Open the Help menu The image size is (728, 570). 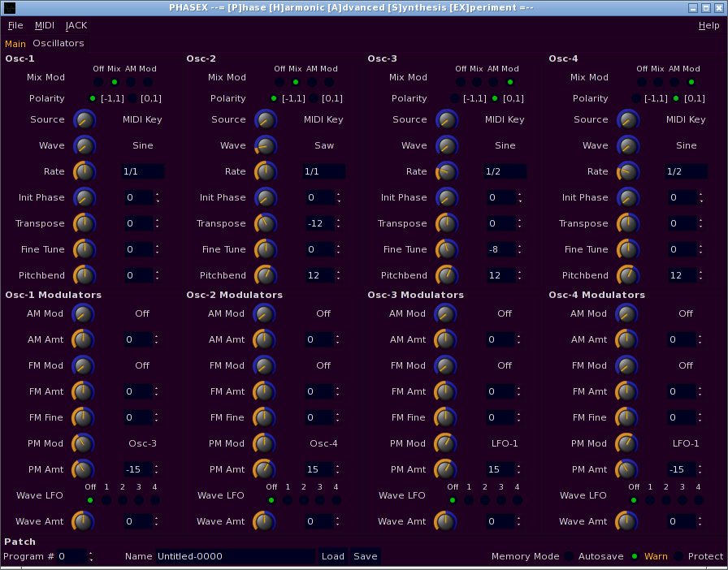tap(709, 25)
